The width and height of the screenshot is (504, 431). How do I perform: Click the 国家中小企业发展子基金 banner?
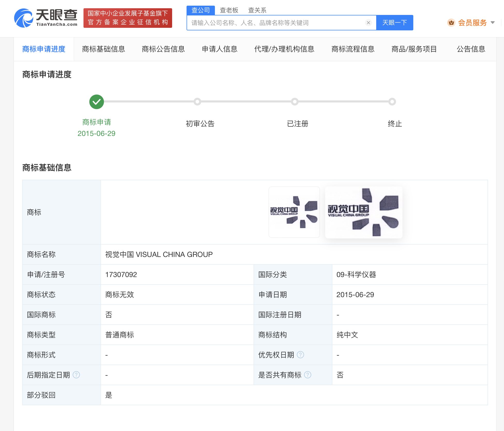(x=128, y=18)
